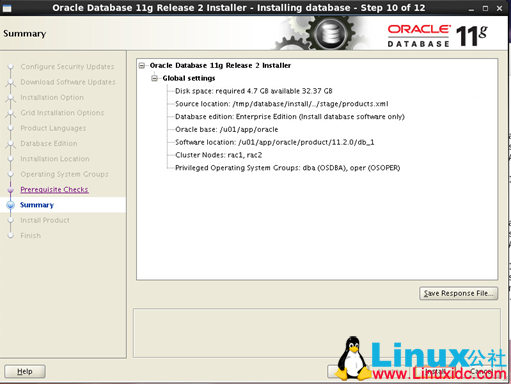
Task: Maximize the installer window
Action: point(485,8)
